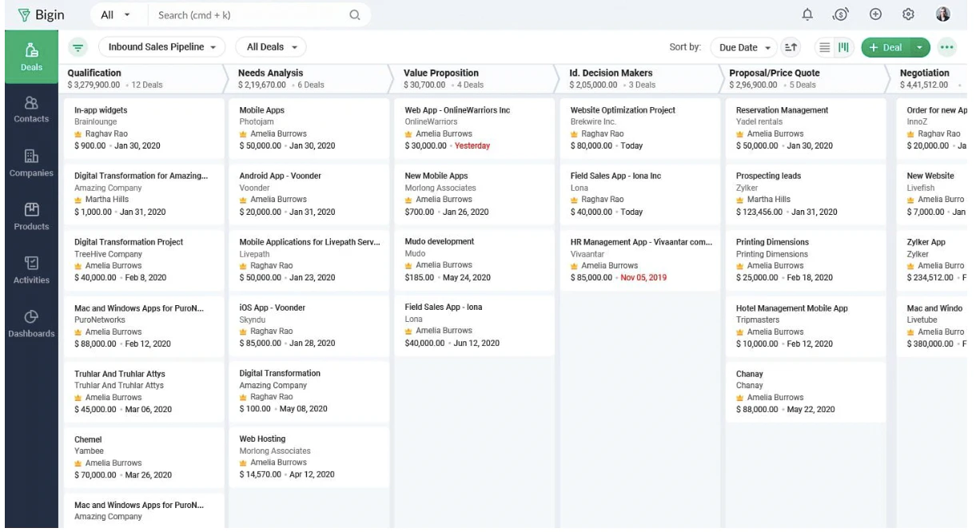
Task: Open notifications bell icon
Action: pos(807,14)
